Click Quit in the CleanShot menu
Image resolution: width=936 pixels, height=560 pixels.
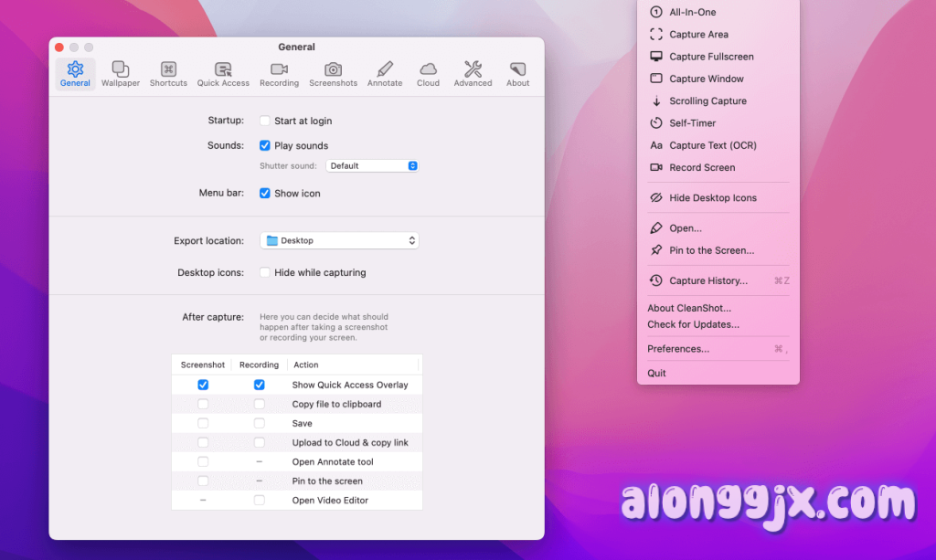coord(656,373)
